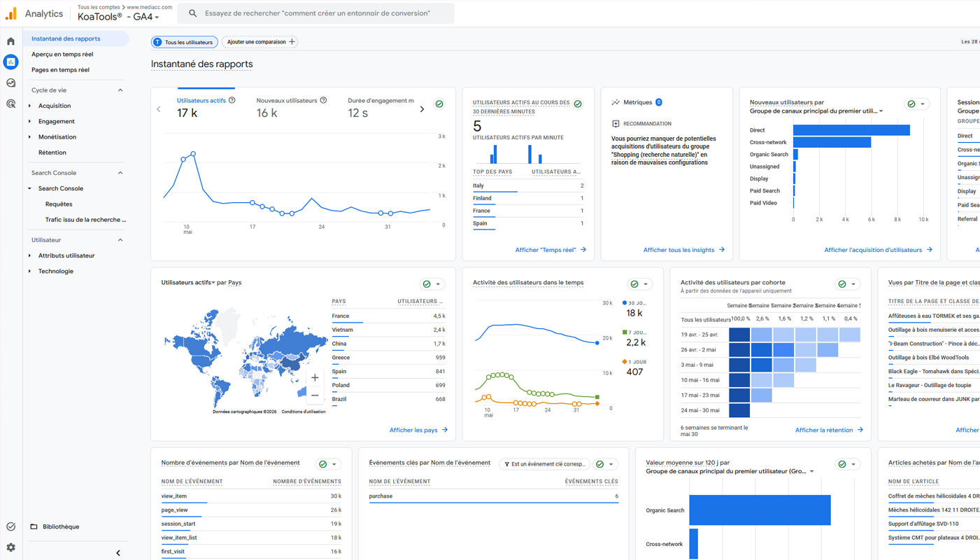Click Ajouter une comparaison button
Viewport: 980px width, 560px height.
[260, 42]
